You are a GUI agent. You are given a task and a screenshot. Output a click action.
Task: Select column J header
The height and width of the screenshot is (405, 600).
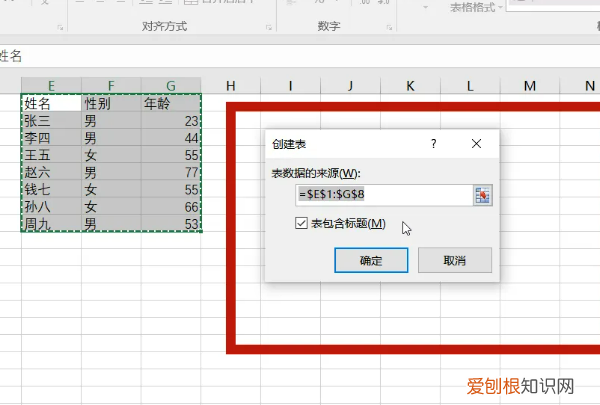pos(350,85)
